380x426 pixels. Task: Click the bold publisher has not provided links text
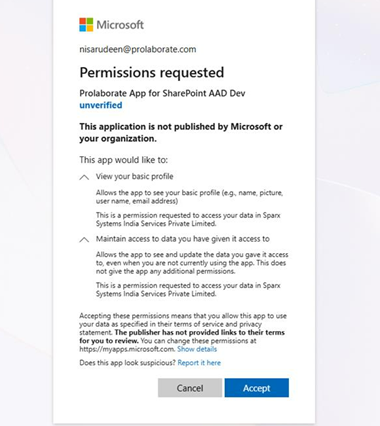(x=182, y=336)
